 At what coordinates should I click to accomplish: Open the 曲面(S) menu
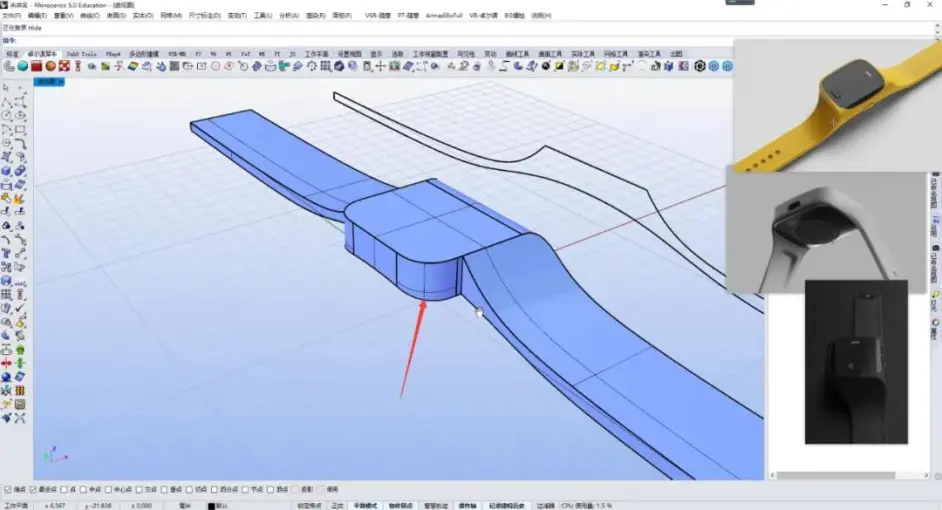[116, 16]
